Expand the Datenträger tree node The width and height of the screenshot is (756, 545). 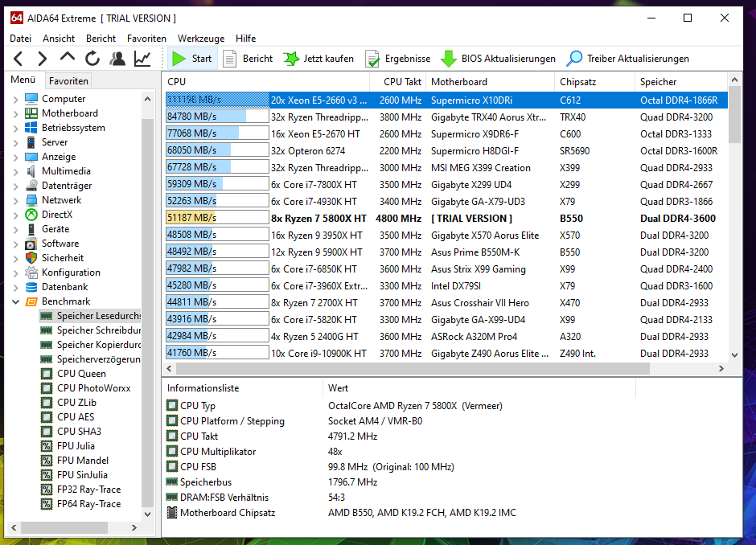[15, 186]
